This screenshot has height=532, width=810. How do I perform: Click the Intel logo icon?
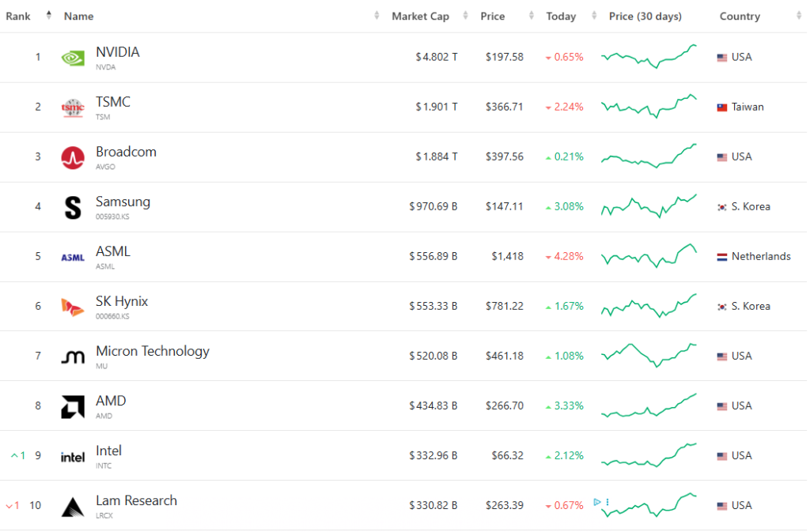[73, 456]
